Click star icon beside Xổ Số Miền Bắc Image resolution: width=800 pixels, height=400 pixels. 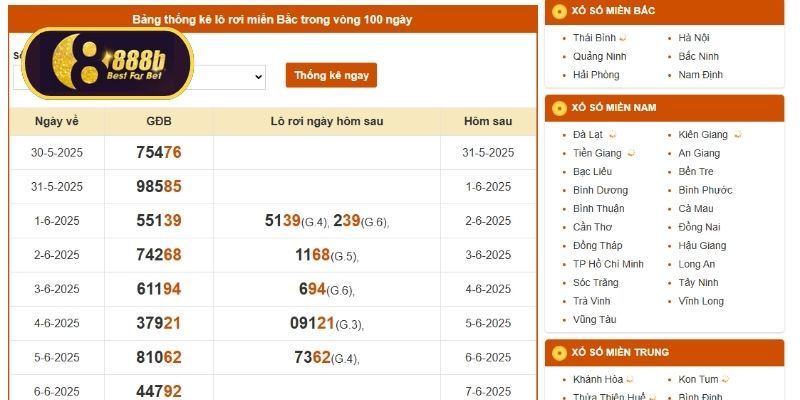[558, 10]
